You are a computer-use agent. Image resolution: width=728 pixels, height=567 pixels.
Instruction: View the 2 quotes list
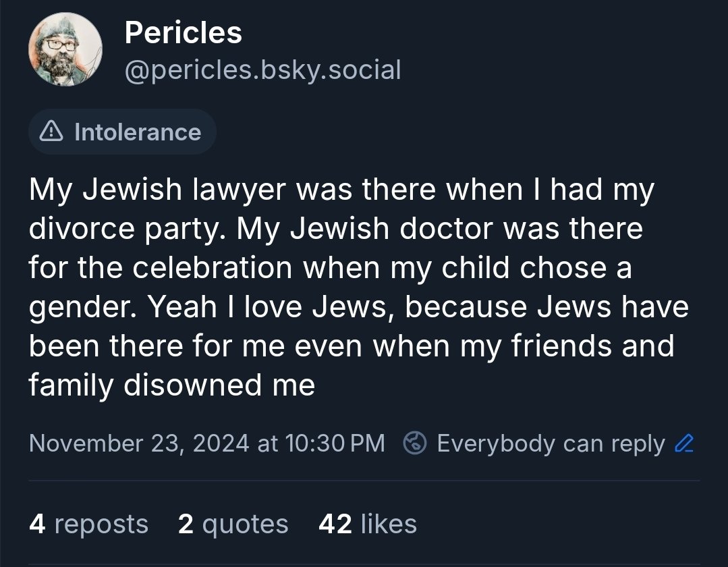point(233,524)
